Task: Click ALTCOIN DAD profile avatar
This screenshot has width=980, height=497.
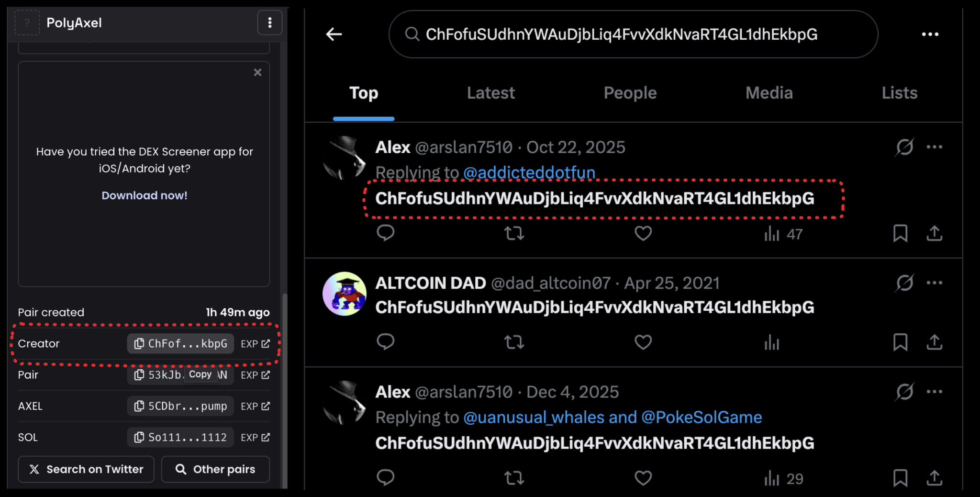Action: pyautogui.click(x=345, y=294)
